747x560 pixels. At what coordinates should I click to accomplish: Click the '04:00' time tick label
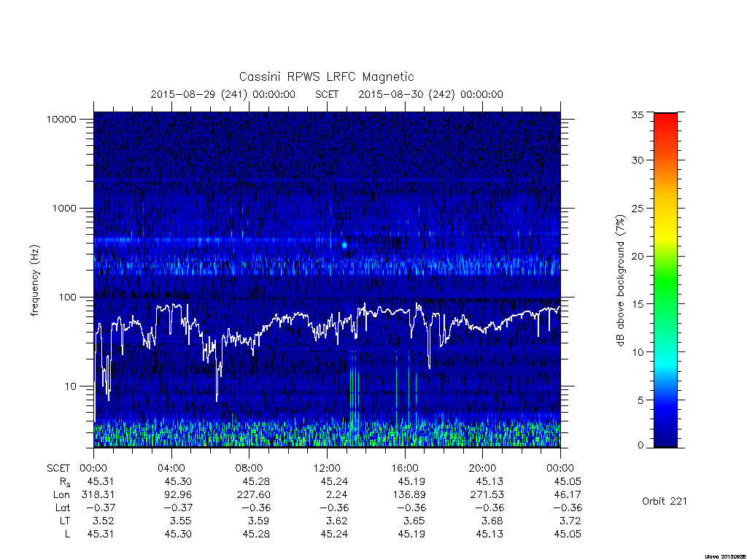(x=171, y=468)
